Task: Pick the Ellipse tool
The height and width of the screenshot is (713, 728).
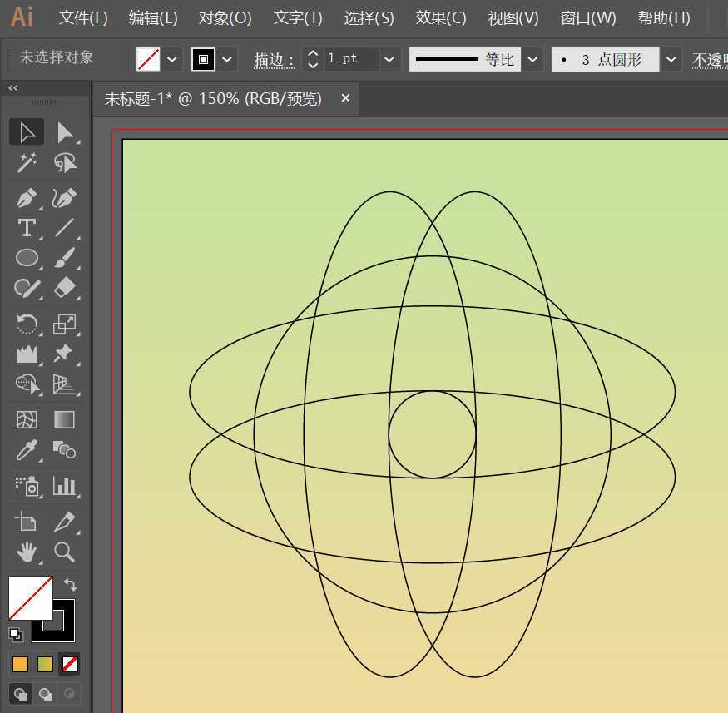Action: (x=27, y=258)
